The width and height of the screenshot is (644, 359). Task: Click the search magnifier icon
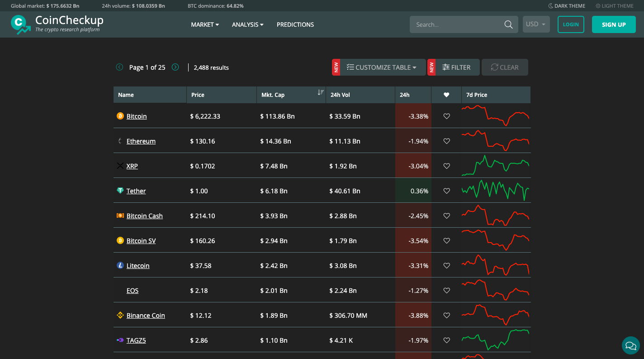pyautogui.click(x=508, y=24)
